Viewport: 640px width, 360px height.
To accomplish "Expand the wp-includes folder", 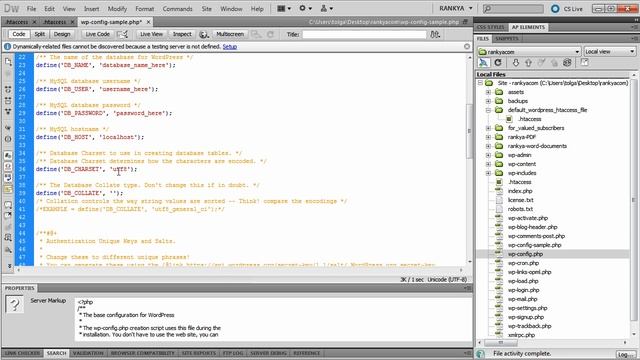I will [x=488, y=173].
